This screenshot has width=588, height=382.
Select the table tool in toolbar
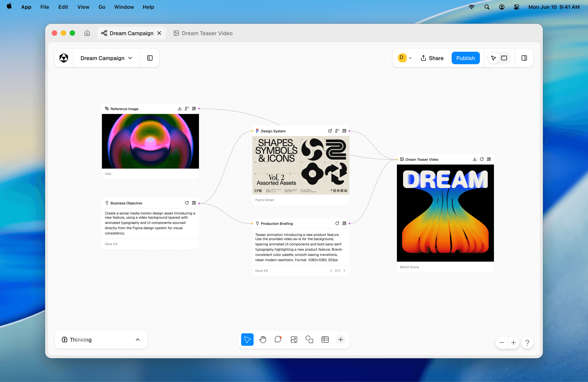click(325, 339)
